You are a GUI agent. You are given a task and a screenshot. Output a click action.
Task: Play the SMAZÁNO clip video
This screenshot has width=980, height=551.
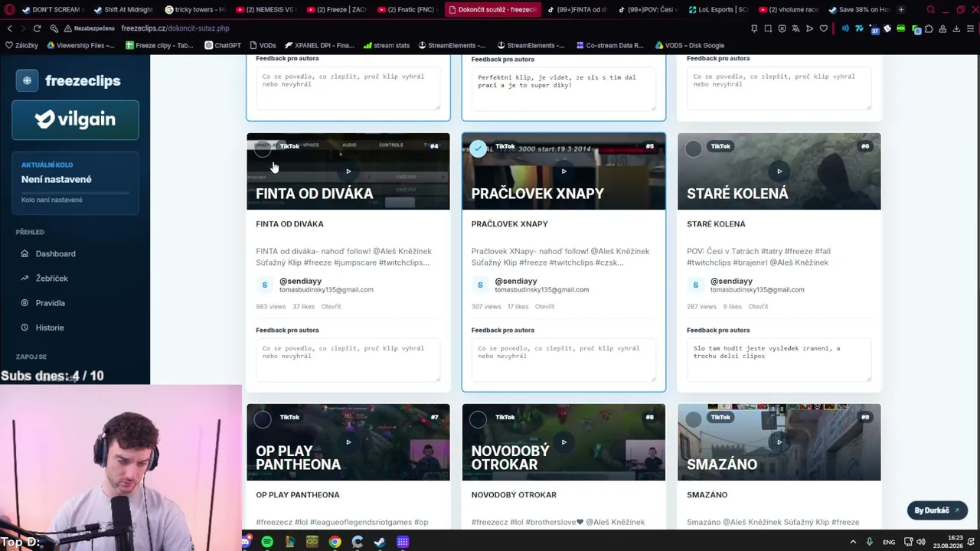779,442
